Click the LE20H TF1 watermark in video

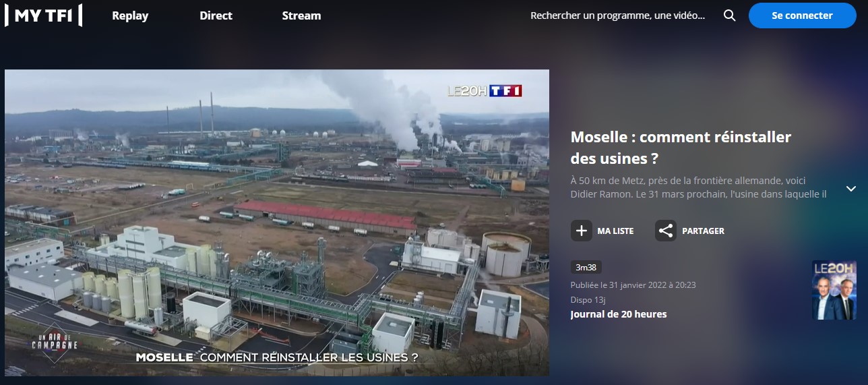click(485, 91)
